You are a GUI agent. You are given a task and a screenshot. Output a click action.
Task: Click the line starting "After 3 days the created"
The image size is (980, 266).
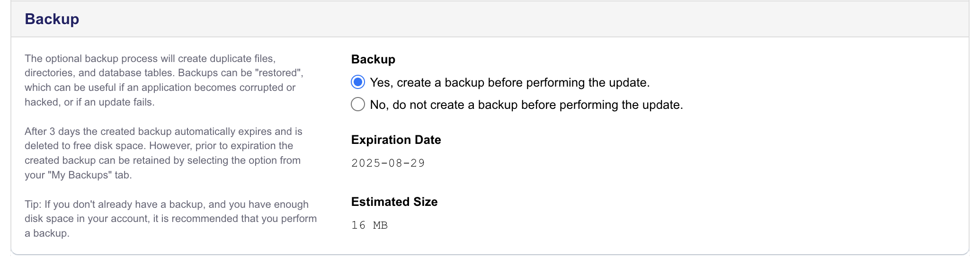click(163, 132)
